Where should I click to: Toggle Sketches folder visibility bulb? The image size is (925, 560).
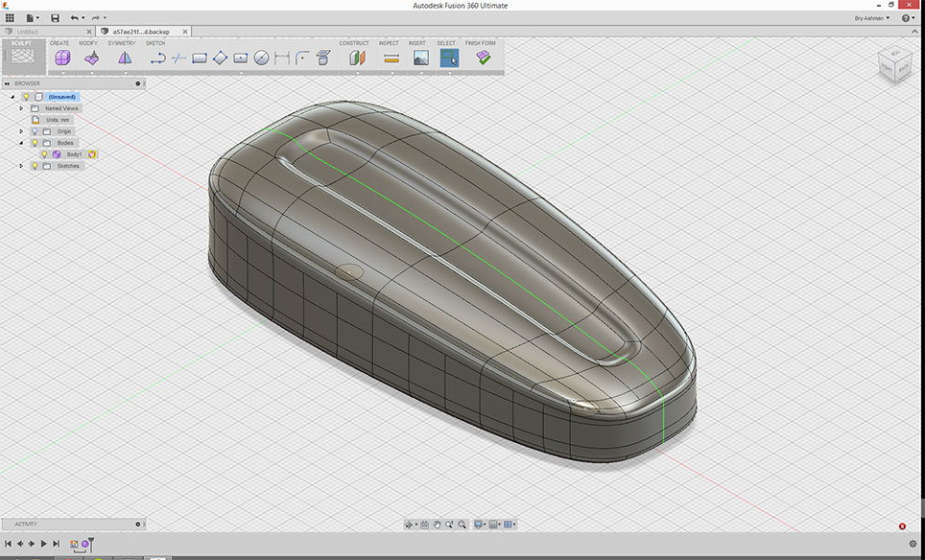(35, 166)
